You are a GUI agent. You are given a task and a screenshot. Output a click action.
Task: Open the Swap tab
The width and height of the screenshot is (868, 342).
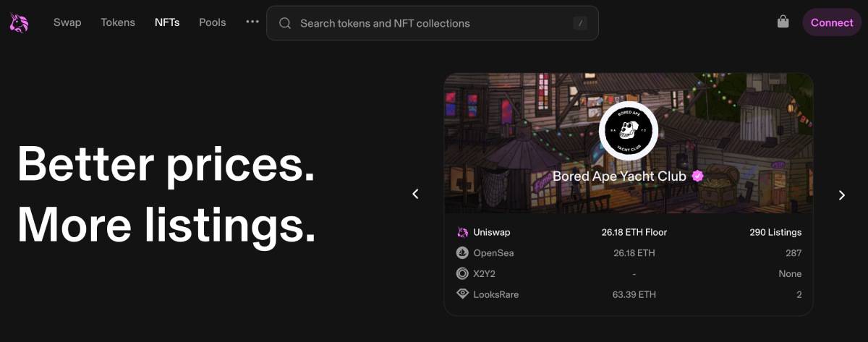coord(67,22)
